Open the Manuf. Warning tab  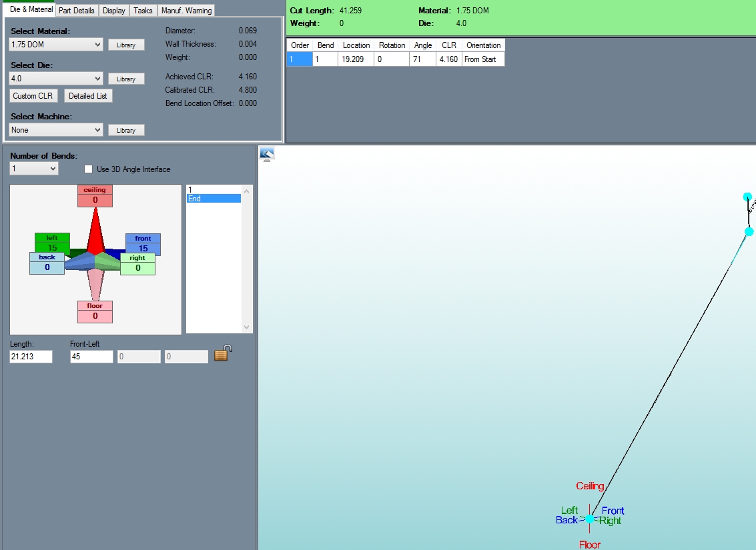[x=186, y=11]
